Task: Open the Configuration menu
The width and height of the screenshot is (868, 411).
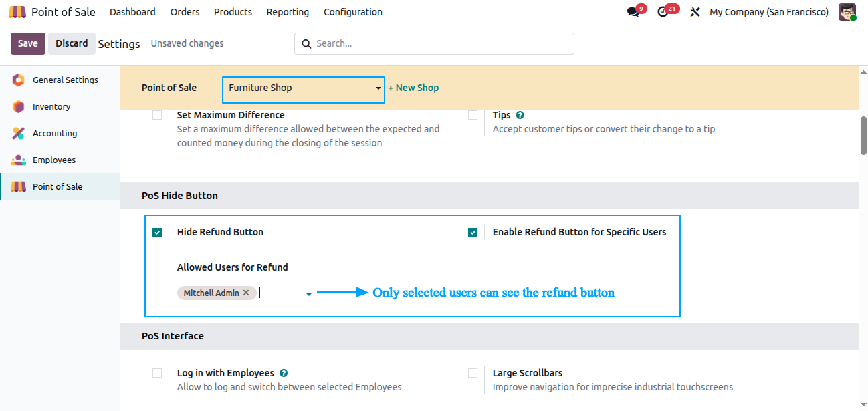Action: [x=353, y=12]
